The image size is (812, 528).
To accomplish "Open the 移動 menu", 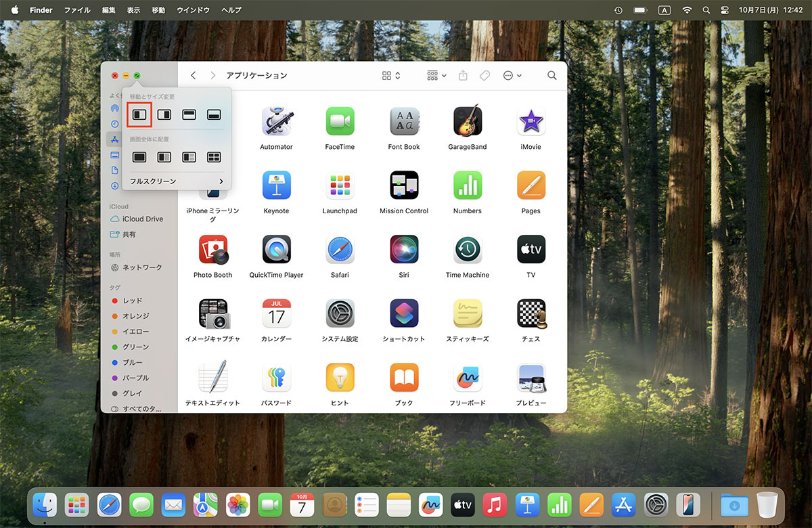I will coord(158,10).
